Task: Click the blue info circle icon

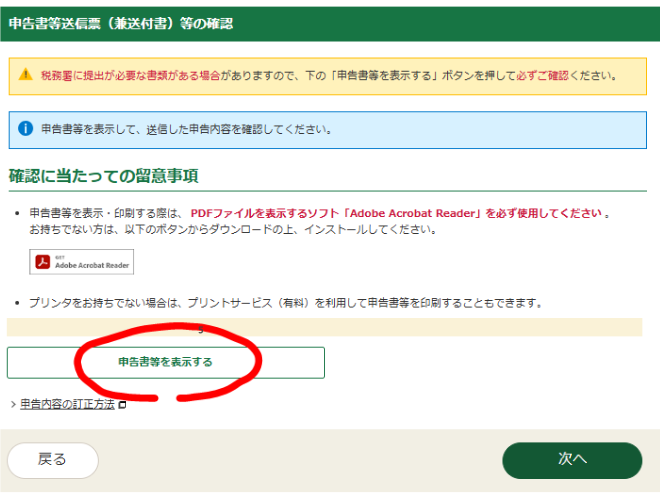Action: [27, 130]
